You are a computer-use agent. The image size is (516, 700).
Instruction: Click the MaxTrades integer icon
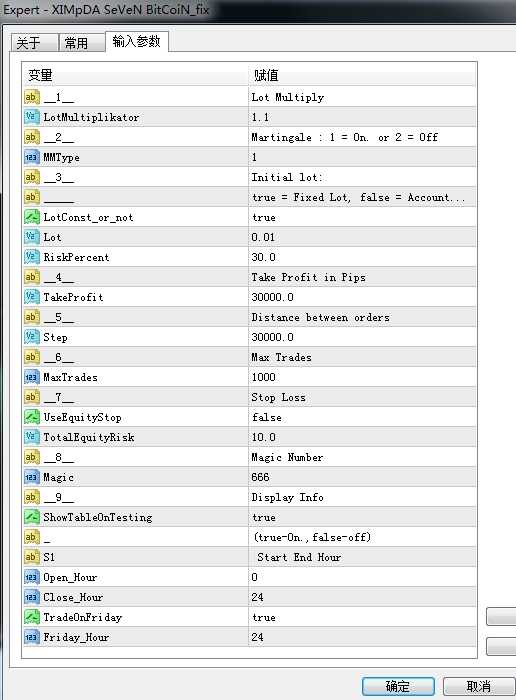coord(32,377)
